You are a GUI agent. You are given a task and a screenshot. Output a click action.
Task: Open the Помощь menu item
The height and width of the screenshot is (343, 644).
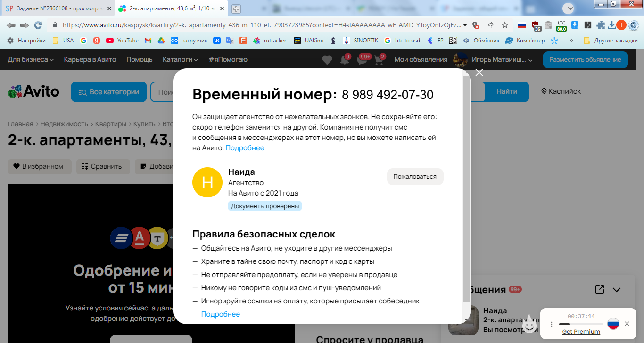140,59
